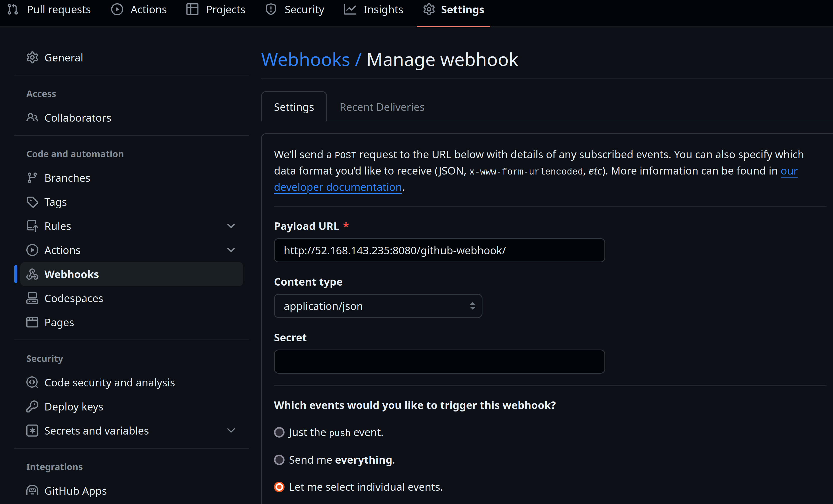Open the developer documentation link
This screenshot has height=504, width=833.
(338, 187)
